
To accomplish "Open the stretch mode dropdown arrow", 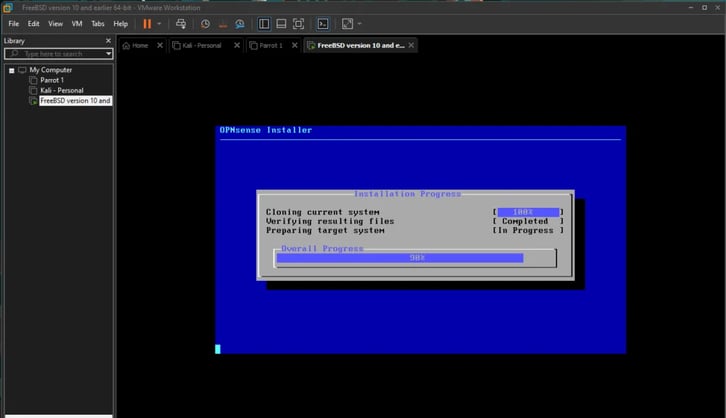I will tap(360, 24).
